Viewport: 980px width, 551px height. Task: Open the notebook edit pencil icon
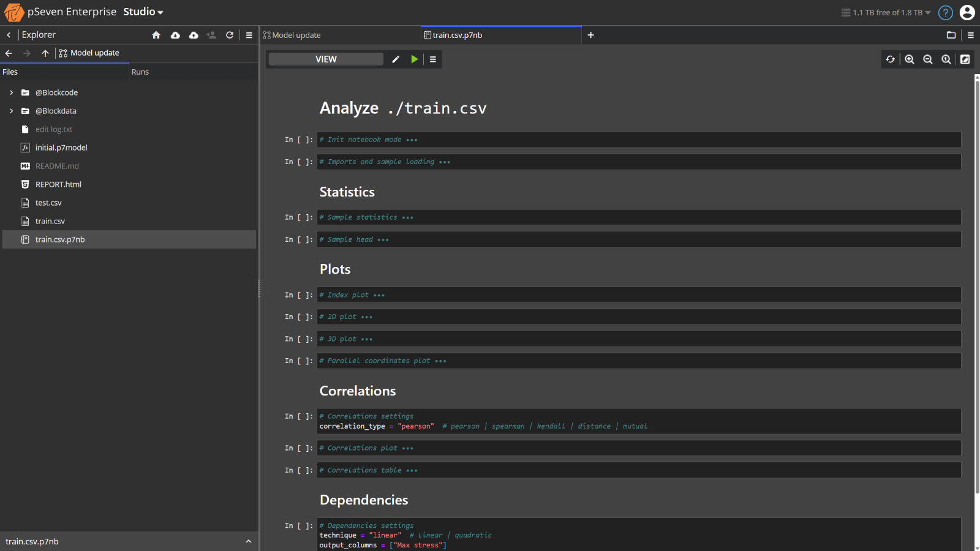[396, 59]
